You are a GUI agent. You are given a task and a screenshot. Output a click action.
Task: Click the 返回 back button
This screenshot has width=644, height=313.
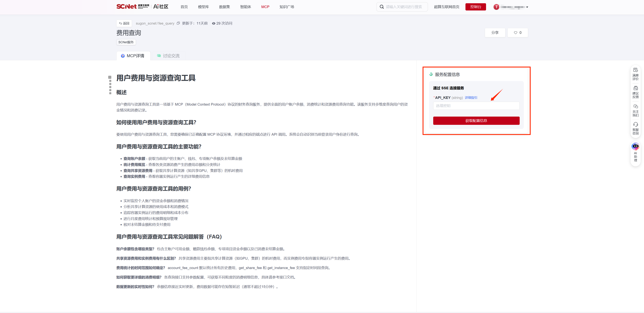click(124, 23)
